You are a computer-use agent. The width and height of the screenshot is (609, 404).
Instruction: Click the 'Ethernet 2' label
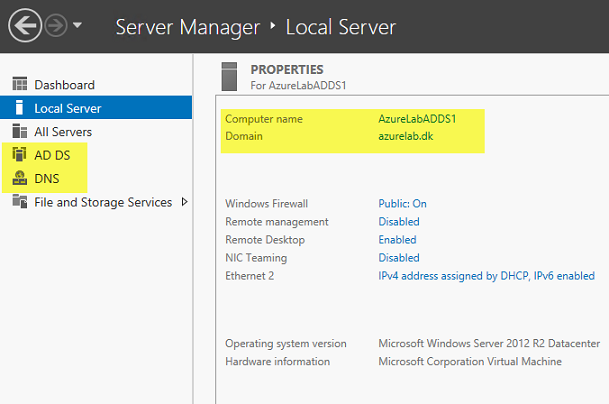(x=249, y=276)
